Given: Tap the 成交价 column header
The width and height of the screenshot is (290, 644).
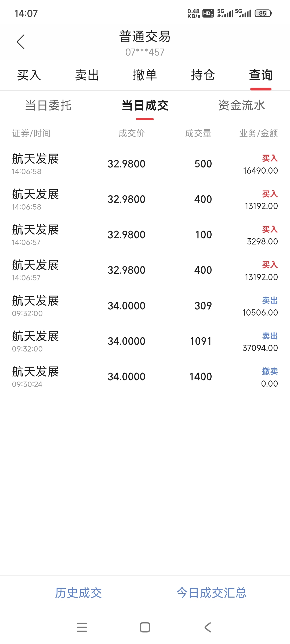Looking at the screenshot, I should point(132,133).
